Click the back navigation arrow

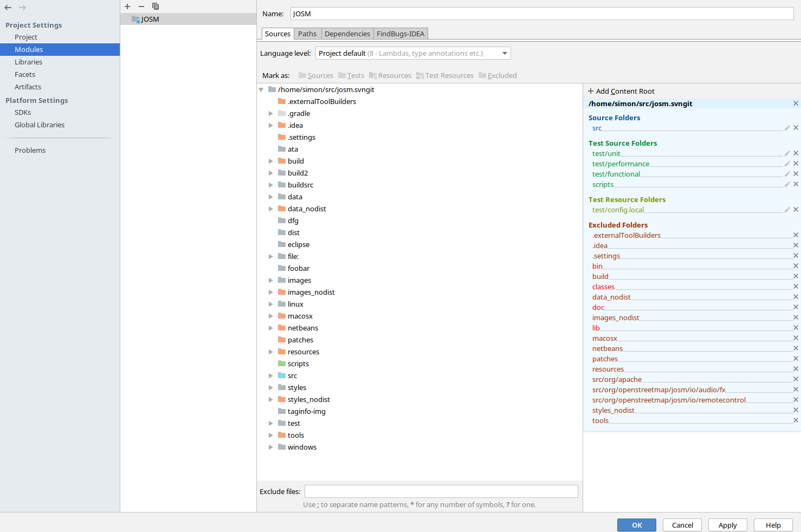[x=8, y=8]
